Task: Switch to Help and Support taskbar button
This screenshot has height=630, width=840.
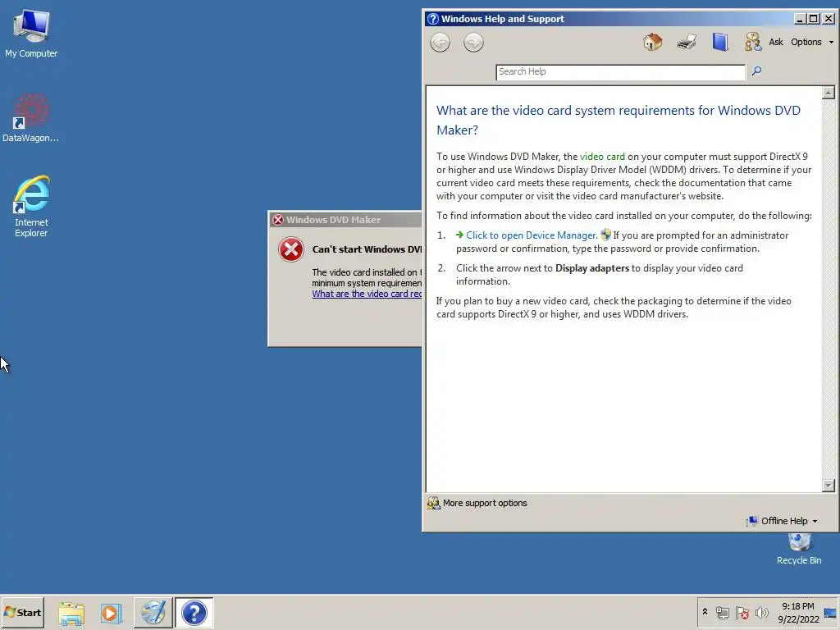Action: (194, 612)
